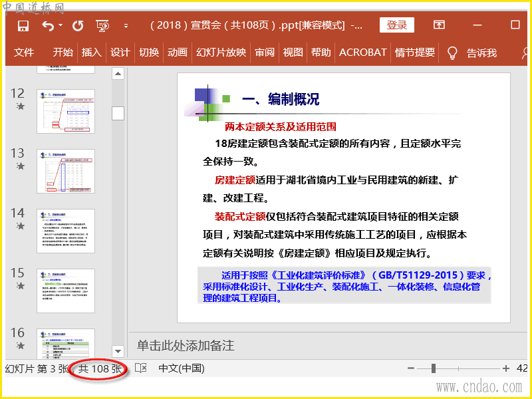Image resolution: width=532 pixels, height=399 pixels.
Task: Switch to the 设计 tab
Action: [x=120, y=53]
